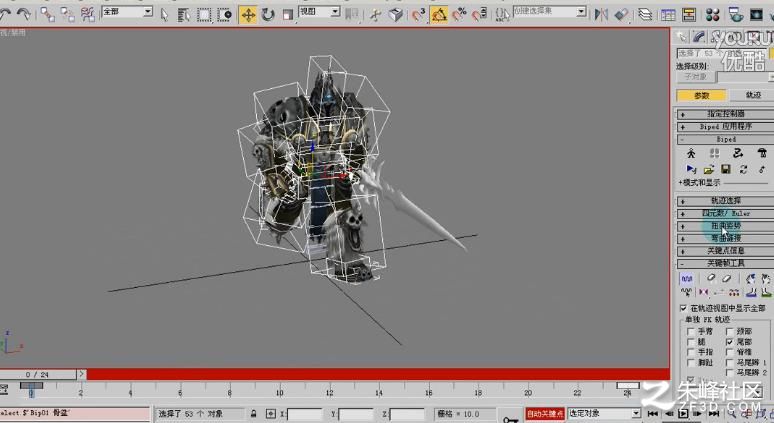Viewport: 774px width, 423px height.
Task: Choose the Rectangular Selection Region tool
Action: point(204,15)
